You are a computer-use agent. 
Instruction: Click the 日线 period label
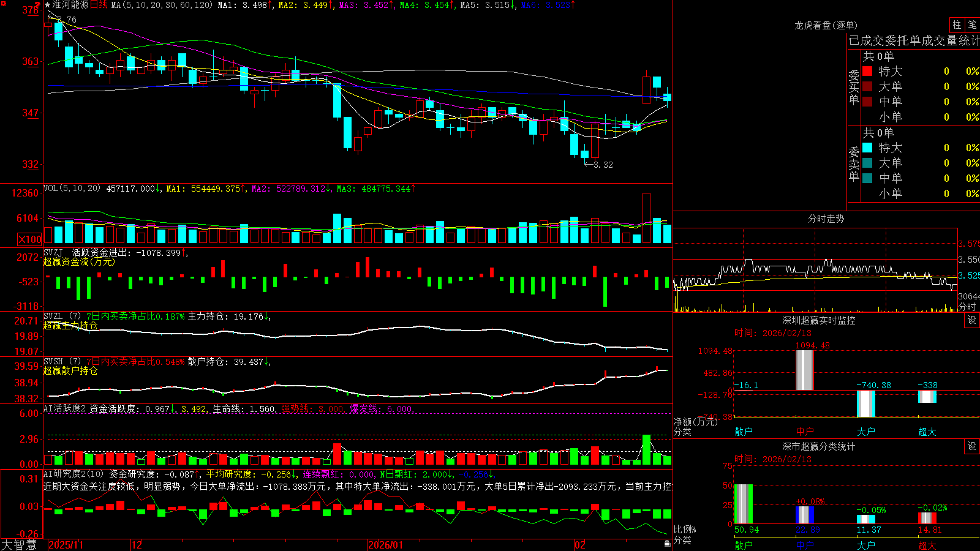[99, 5]
